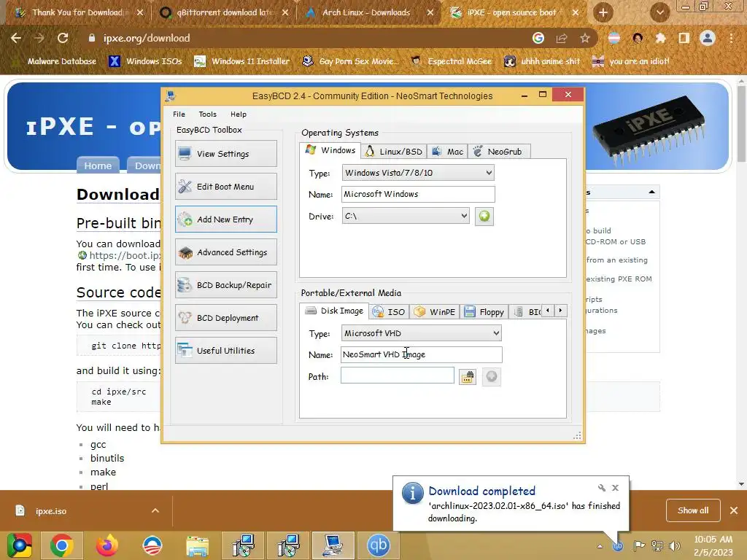Open File Explorer from taskbar
This screenshot has width=747, height=560.
click(x=197, y=546)
